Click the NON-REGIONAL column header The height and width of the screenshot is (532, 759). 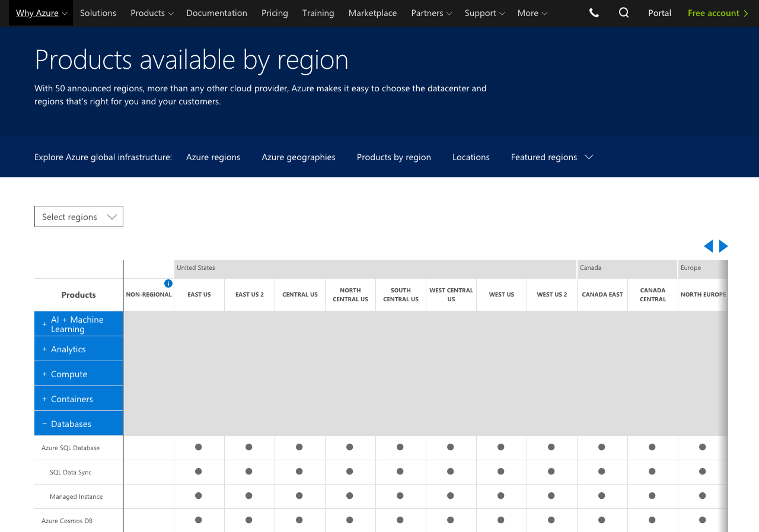click(x=149, y=295)
